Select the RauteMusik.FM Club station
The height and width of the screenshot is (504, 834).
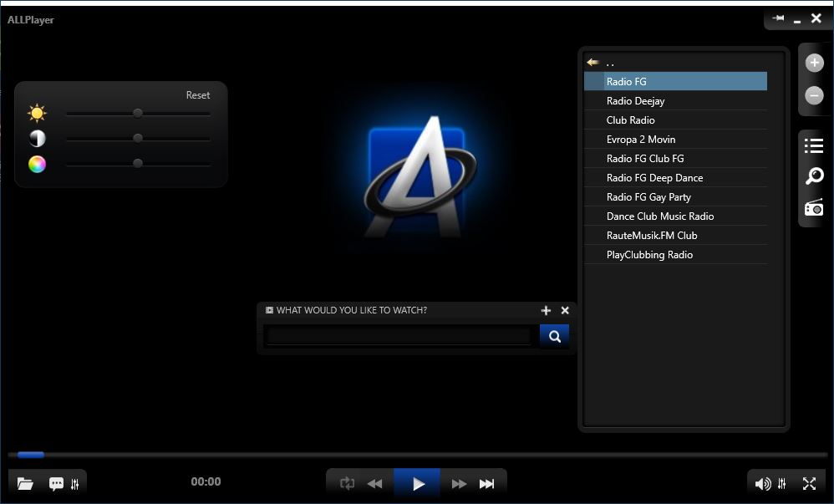pos(675,235)
